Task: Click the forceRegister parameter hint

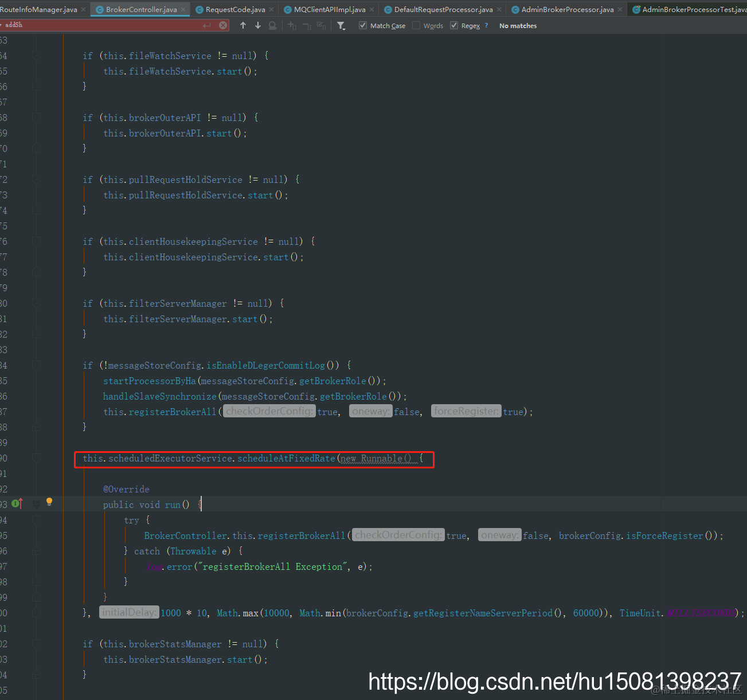Action: 466,411
